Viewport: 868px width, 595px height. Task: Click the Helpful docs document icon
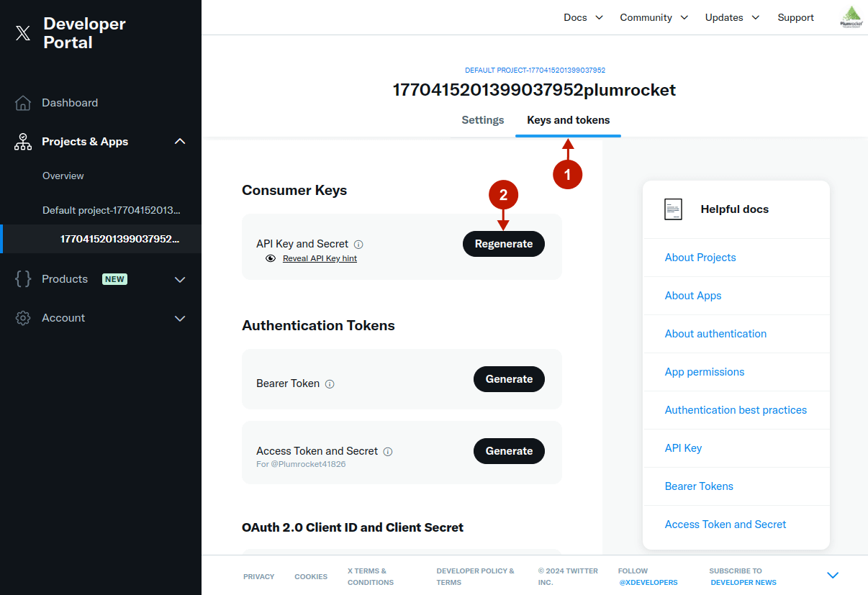[x=673, y=209]
